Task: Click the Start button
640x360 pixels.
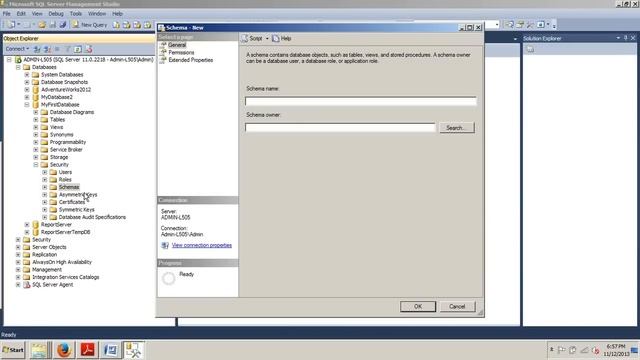Action: (13, 350)
